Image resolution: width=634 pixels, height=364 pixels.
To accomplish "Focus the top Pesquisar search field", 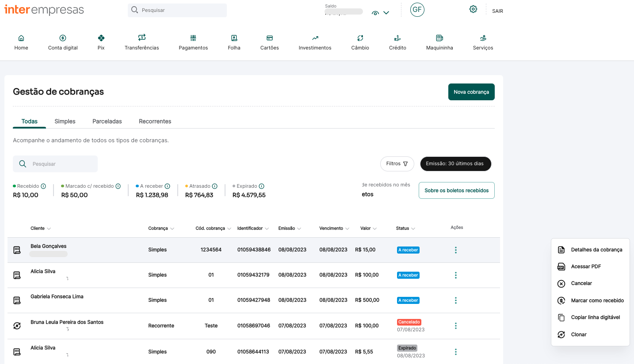I will 177,10.
